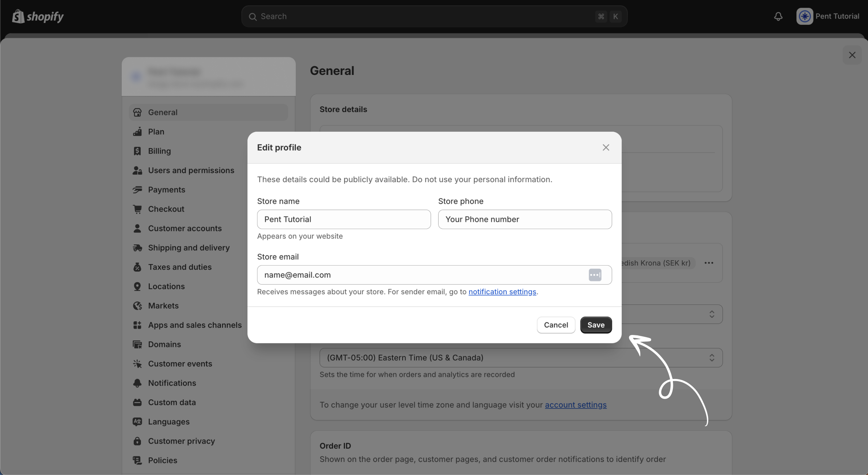Follow the account settings link

(x=576, y=405)
